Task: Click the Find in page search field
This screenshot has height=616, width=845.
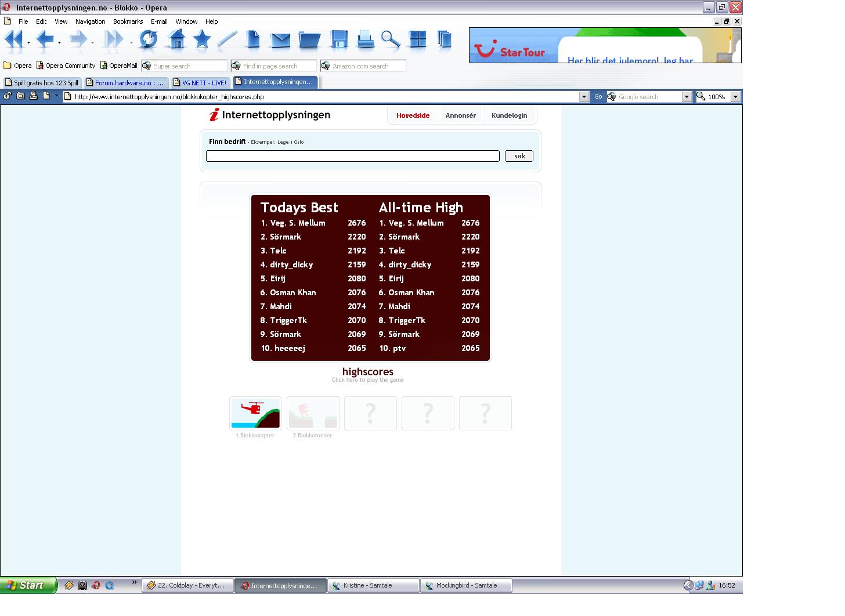Action: 274,66
